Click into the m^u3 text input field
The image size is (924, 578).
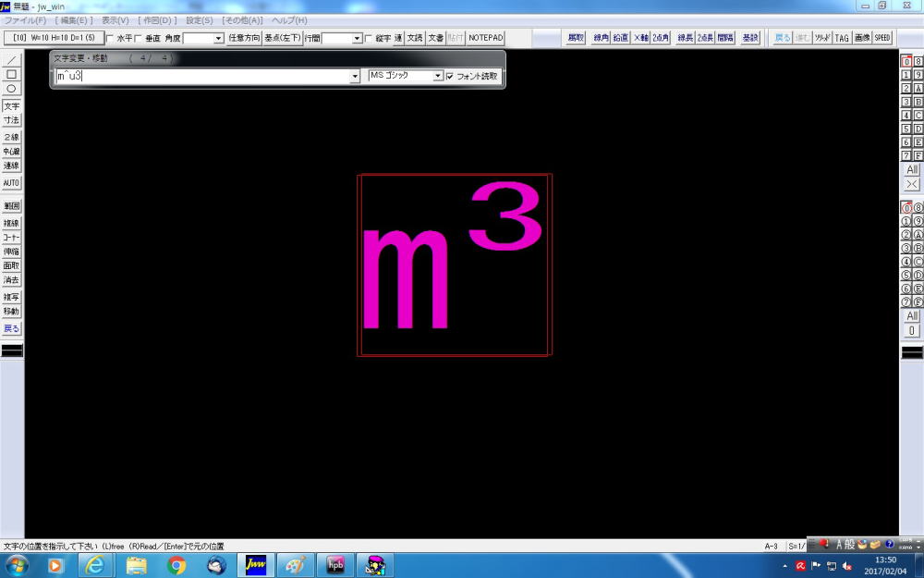(x=202, y=76)
